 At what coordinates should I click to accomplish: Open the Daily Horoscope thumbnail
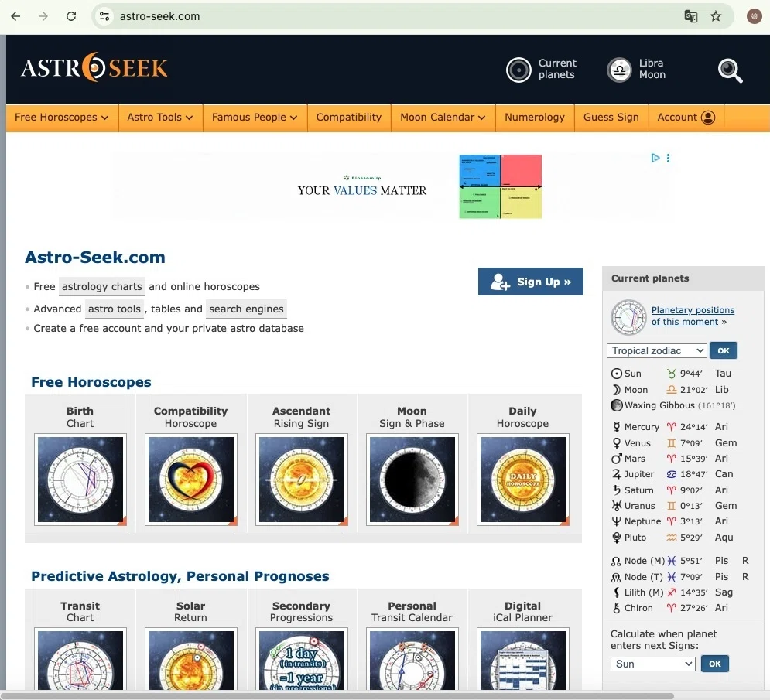[523, 480]
